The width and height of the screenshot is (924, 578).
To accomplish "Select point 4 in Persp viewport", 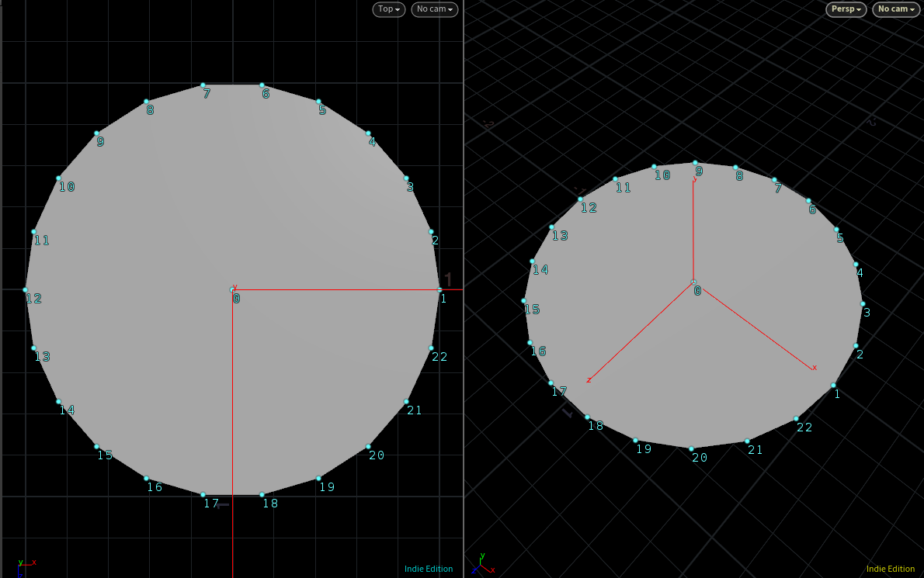I will pyautogui.click(x=856, y=265).
